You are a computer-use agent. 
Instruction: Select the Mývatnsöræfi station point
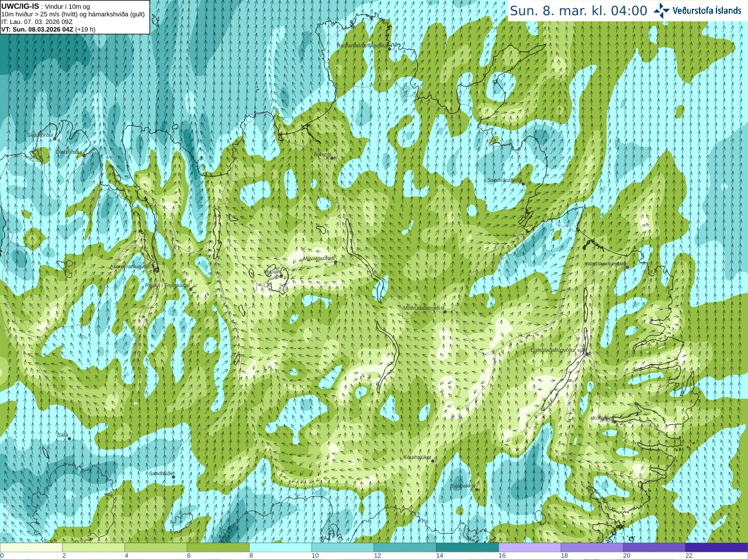tap(335, 262)
